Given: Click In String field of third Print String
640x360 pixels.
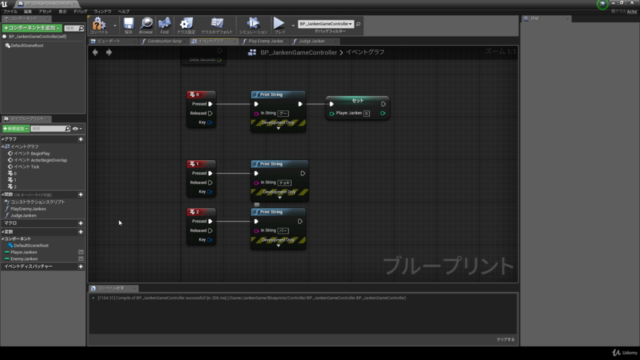Looking at the screenshot, I should pyautogui.click(x=283, y=231).
